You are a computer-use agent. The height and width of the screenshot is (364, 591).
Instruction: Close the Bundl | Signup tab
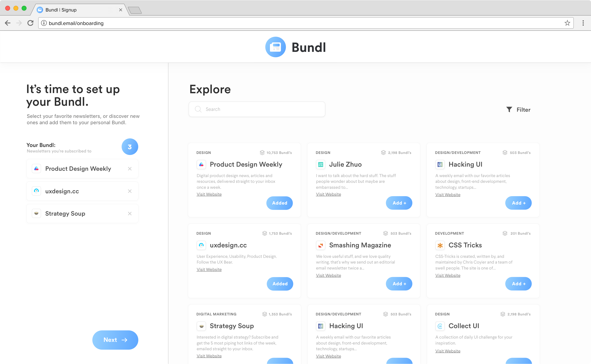coord(121,10)
